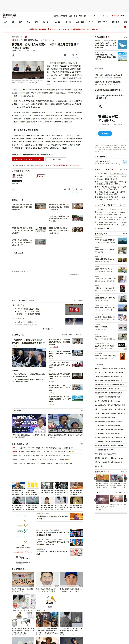The image size is (129, 644).
Task: Open the Facebook link under social ranking
Action: 100,228
